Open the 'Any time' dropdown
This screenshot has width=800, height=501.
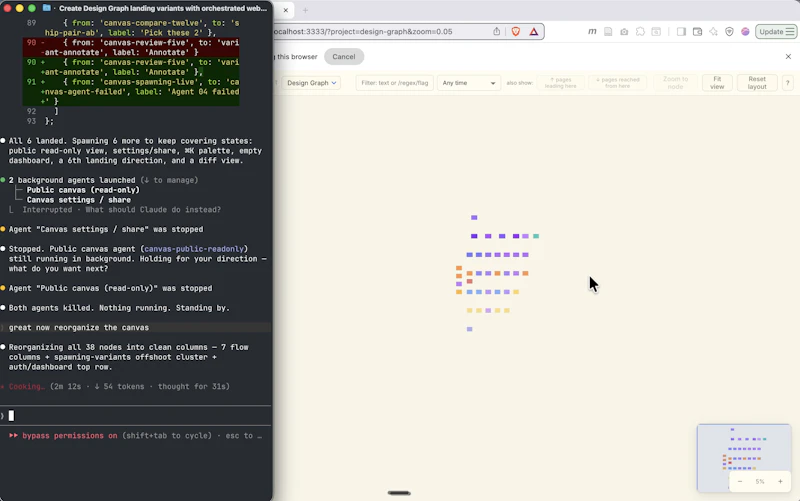[x=468, y=83]
